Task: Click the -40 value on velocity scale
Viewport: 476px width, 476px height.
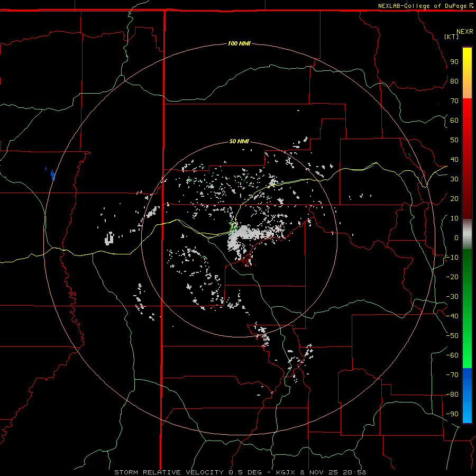Action: (x=452, y=316)
